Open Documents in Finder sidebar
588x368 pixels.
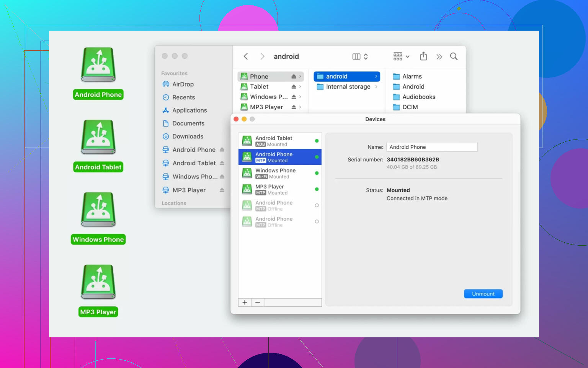point(188,123)
